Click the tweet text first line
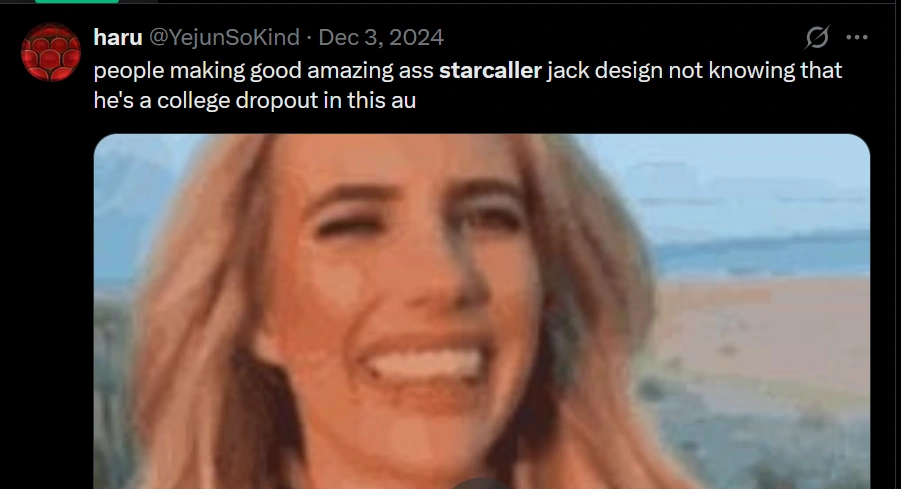 click(468, 70)
